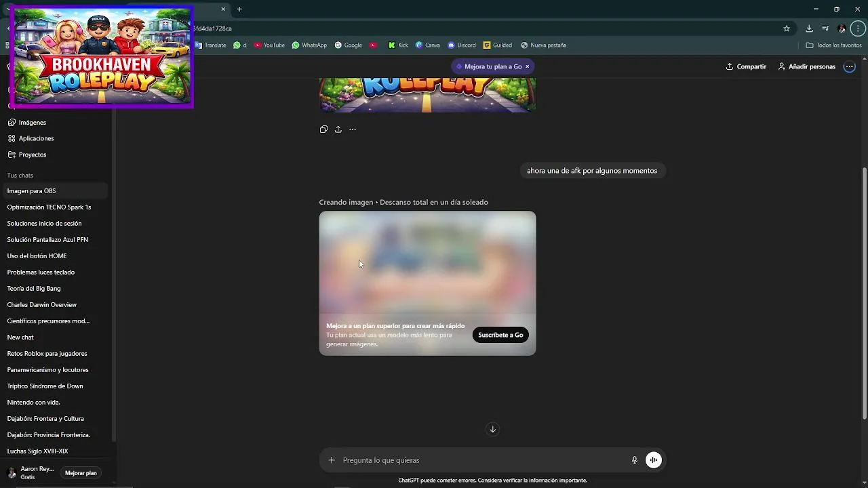
Task: Open the Chrome three-dot menu
Action: 858,28
